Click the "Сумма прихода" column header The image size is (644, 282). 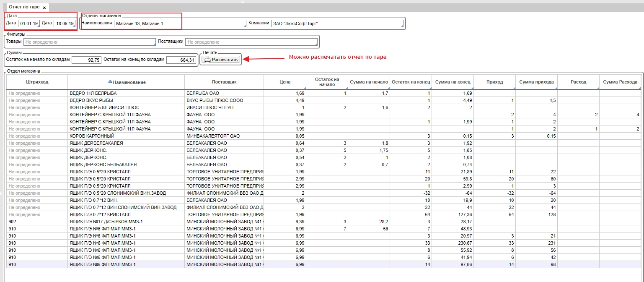coord(537,82)
